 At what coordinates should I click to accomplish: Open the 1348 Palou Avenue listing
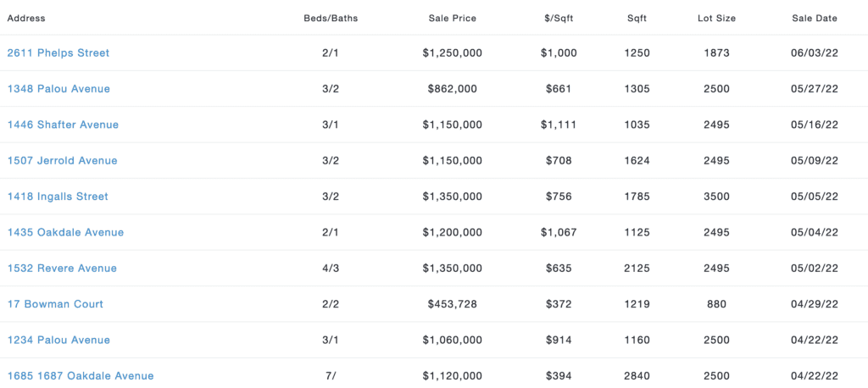coord(58,89)
